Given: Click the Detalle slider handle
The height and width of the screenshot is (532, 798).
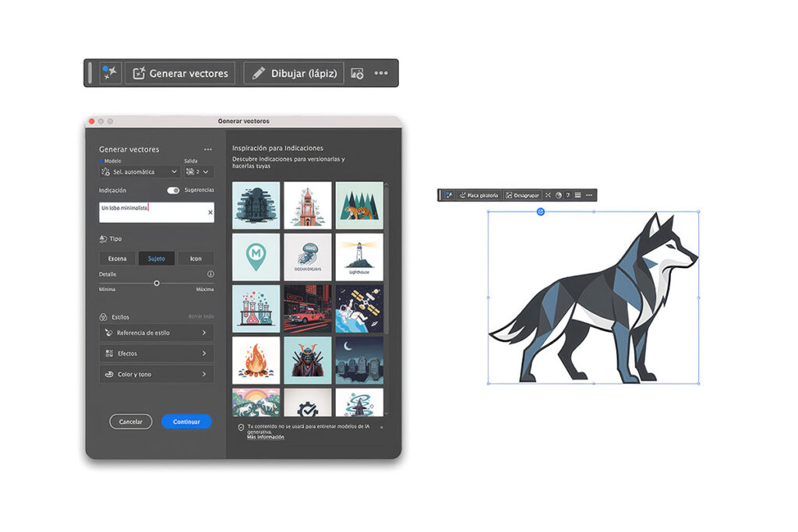Looking at the screenshot, I should (x=157, y=284).
